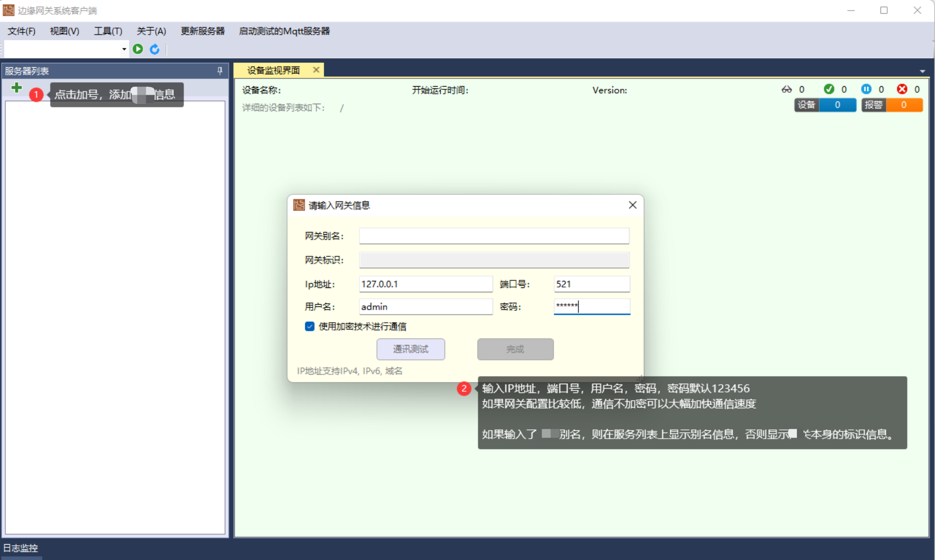Open the toolbar combo box dropdown
The image size is (935, 560).
[124, 49]
